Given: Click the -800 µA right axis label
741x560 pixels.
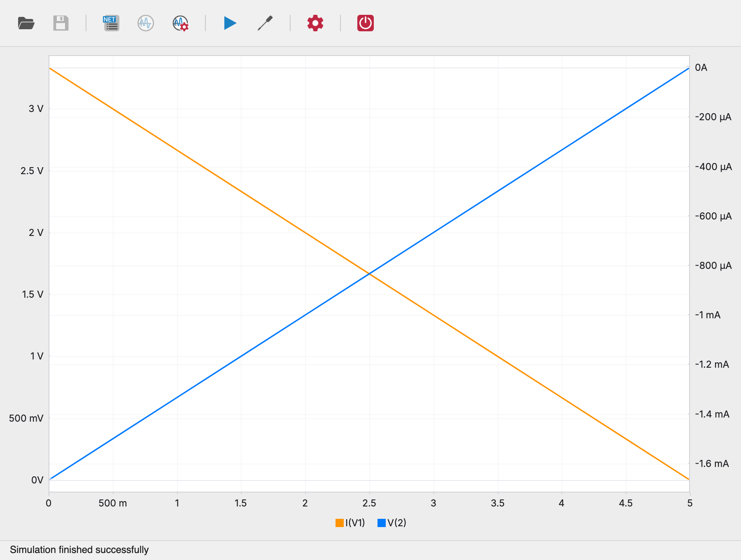Looking at the screenshot, I should click(x=713, y=266).
